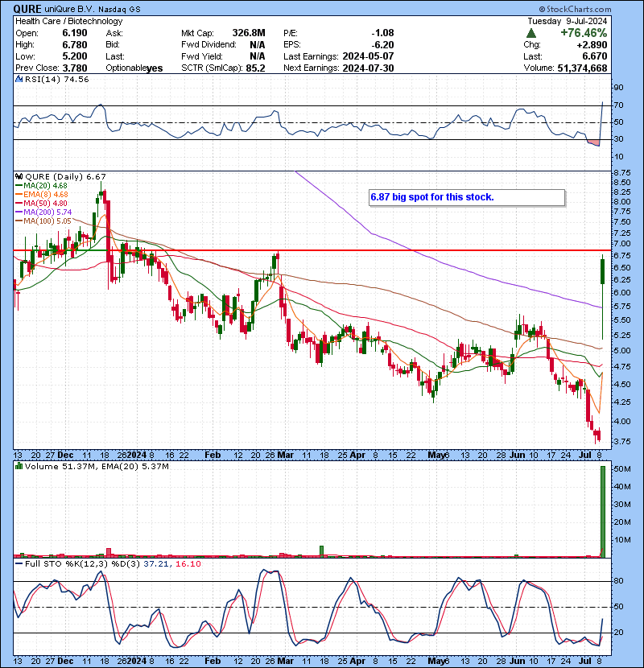Click the MA(200) 5.74 legend entry

[43, 212]
